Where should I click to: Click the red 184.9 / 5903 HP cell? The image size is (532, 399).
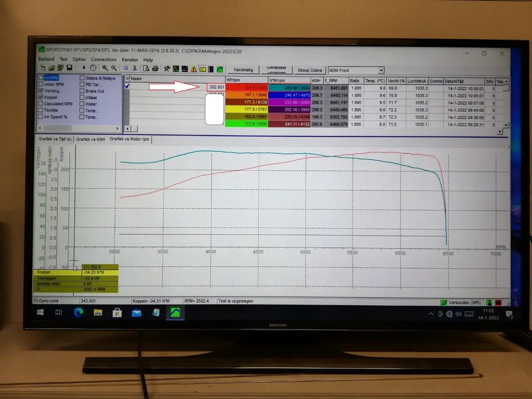tap(247, 88)
